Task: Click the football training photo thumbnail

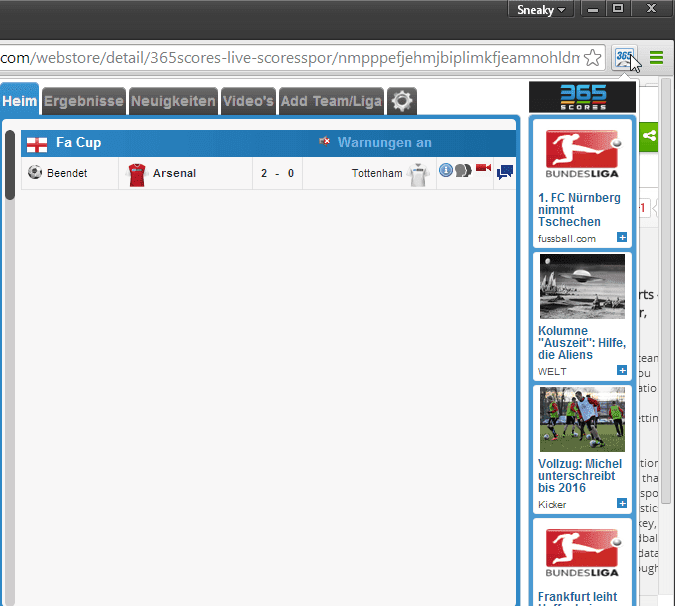Action: (x=582, y=419)
